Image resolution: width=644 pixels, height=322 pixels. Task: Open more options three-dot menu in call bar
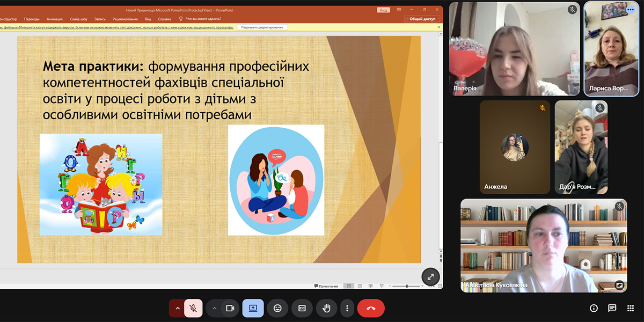point(347,308)
